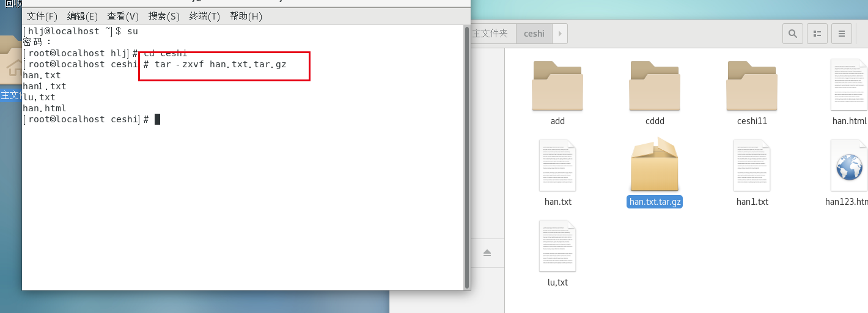The width and height of the screenshot is (868, 313).
Task: Click the search icon in file manager
Action: click(793, 34)
